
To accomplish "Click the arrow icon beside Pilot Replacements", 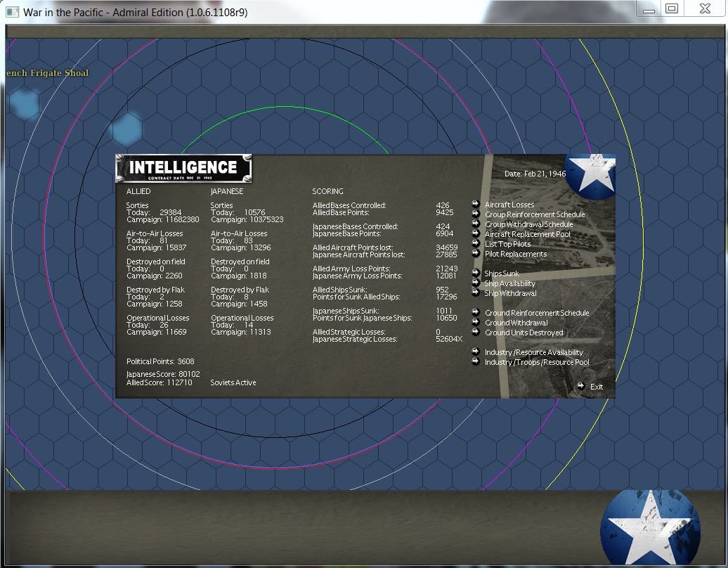I will (476, 253).
